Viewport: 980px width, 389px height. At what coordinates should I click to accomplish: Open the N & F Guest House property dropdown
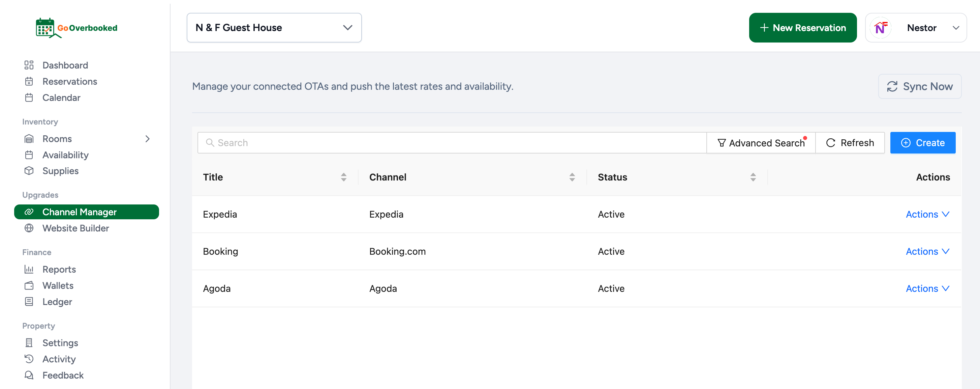[274, 28]
